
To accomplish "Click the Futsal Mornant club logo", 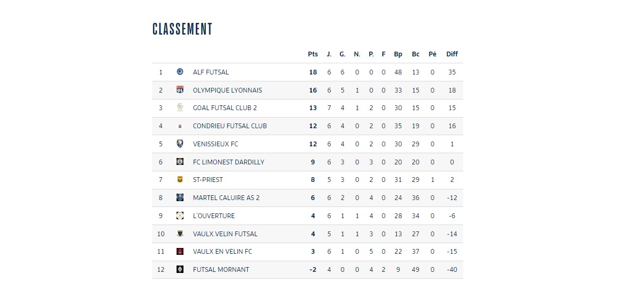I will click(x=180, y=269).
